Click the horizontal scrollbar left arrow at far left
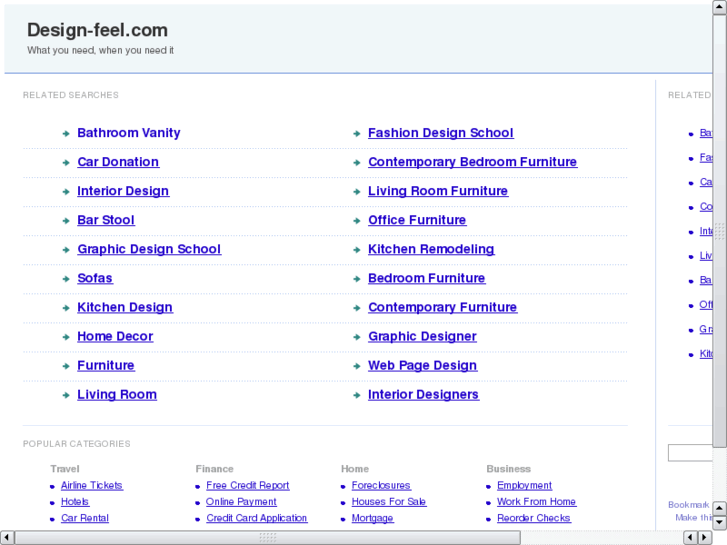This screenshot has height=545, width=727. (x=7, y=538)
